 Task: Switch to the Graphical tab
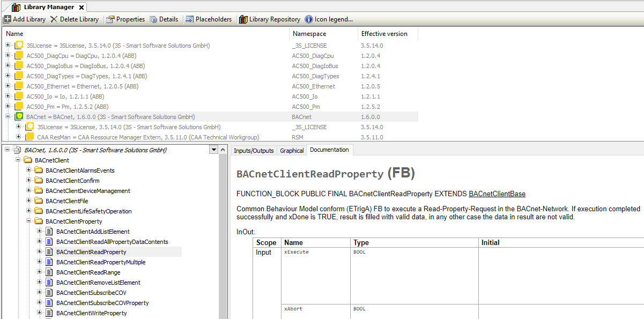(291, 150)
